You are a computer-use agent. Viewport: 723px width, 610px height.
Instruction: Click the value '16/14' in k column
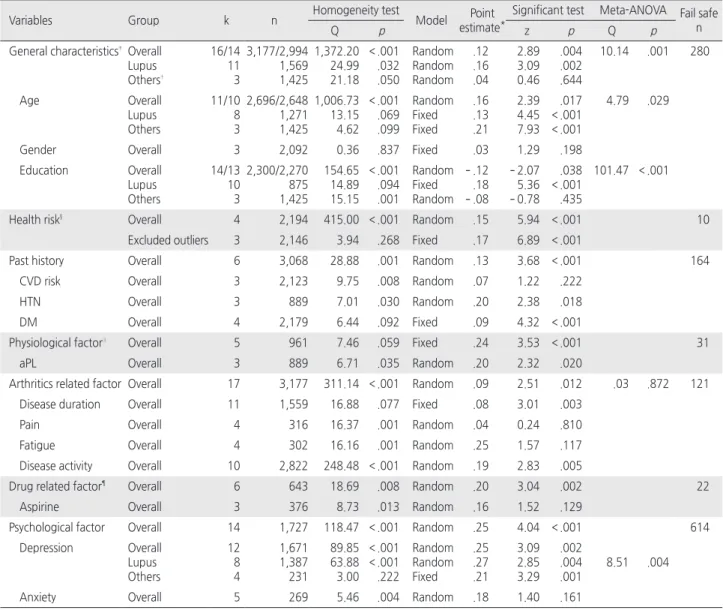(225, 51)
